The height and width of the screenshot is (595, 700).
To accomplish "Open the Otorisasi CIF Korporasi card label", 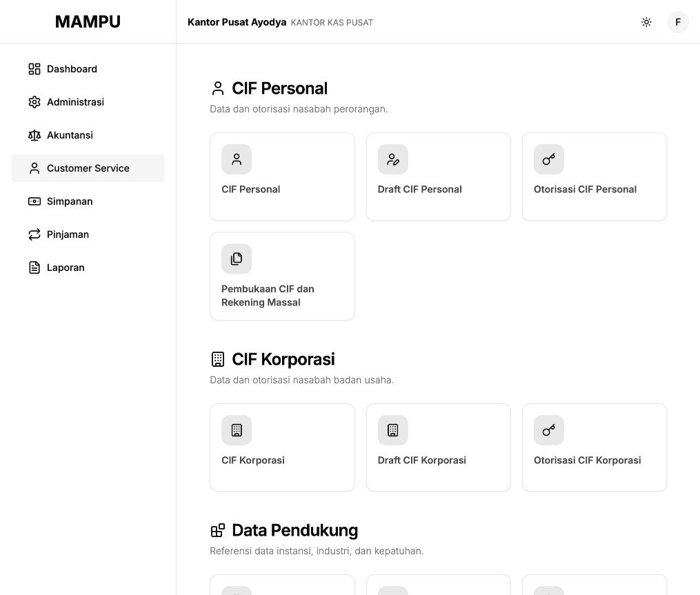I will pos(588,460).
